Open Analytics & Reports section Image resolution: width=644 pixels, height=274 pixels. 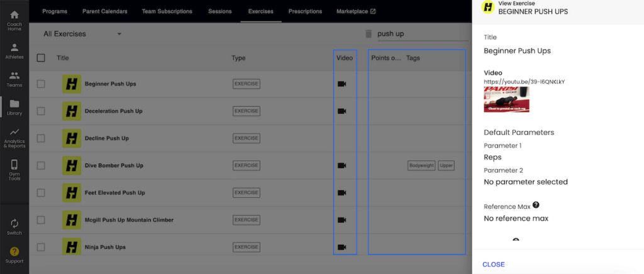click(x=14, y=138)
